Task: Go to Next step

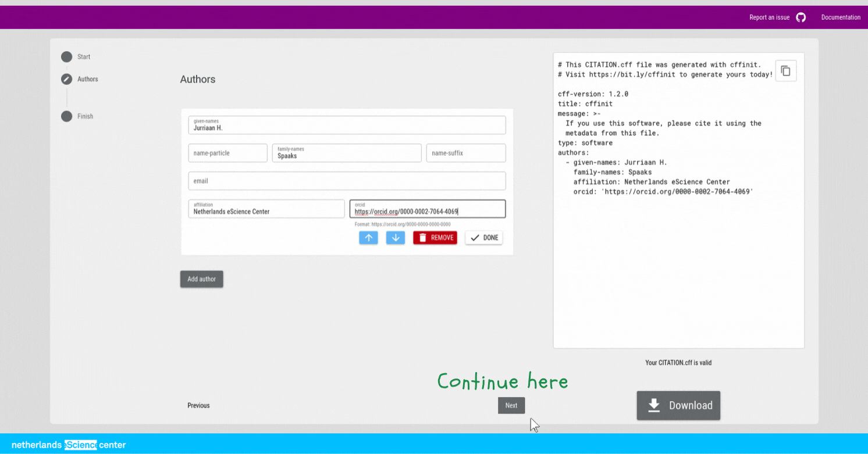Action: pos(511,405)
